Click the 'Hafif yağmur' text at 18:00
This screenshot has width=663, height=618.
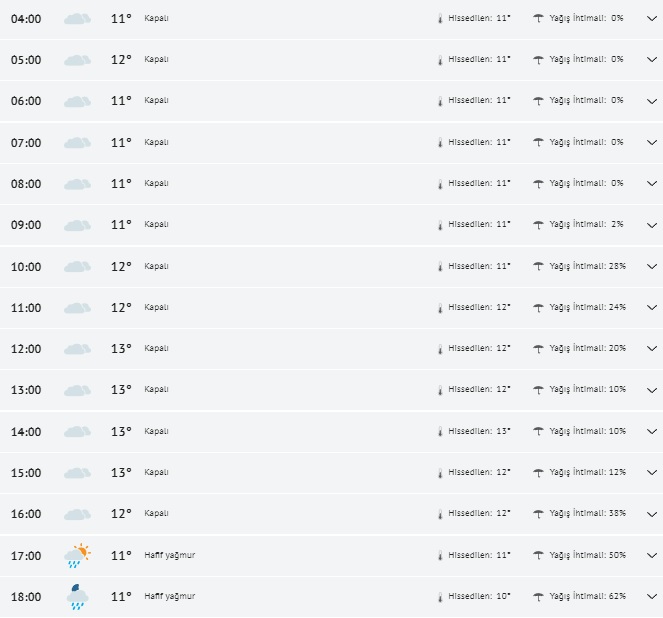170,597
